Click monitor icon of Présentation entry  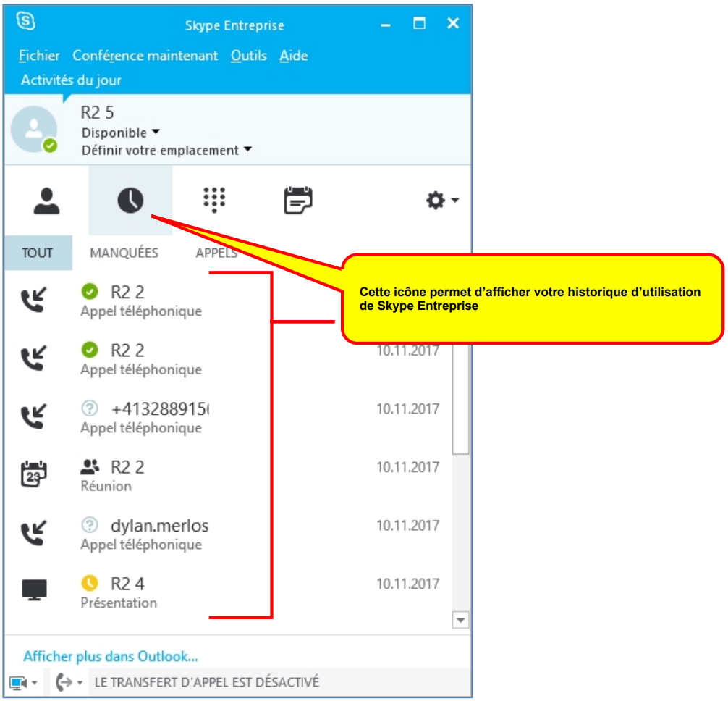pos(34,590)
